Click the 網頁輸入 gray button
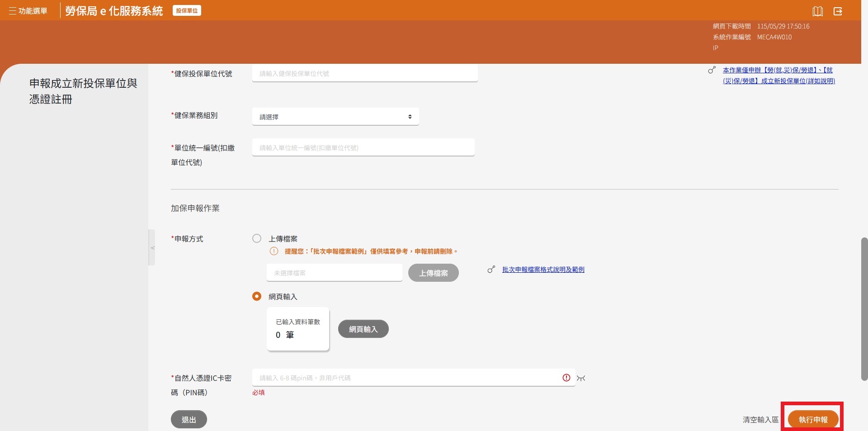The image size is (868, 431). click(363, 329)
